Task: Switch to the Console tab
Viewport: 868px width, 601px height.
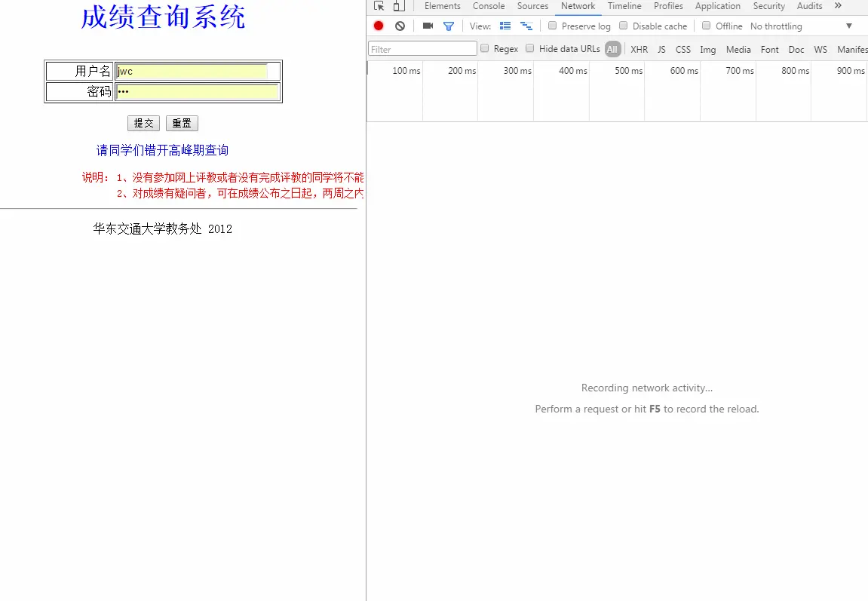Action: [488, 6]
